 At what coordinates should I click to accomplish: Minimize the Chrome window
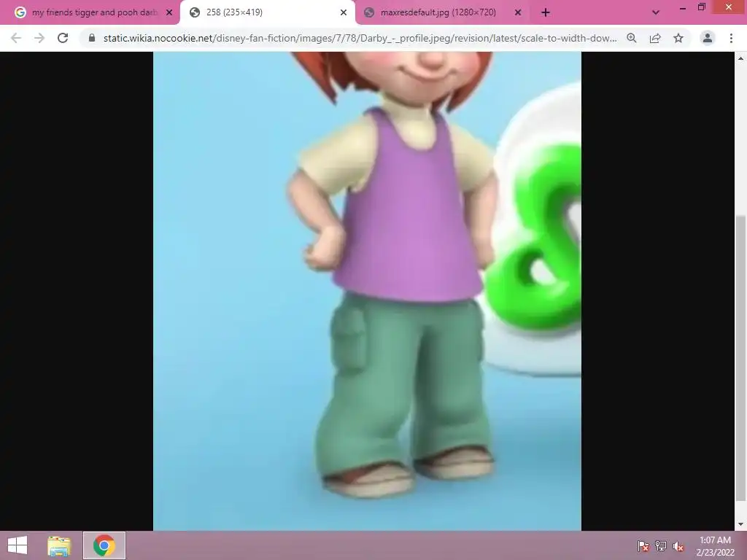pyautogui.click(x=683, y=7)
